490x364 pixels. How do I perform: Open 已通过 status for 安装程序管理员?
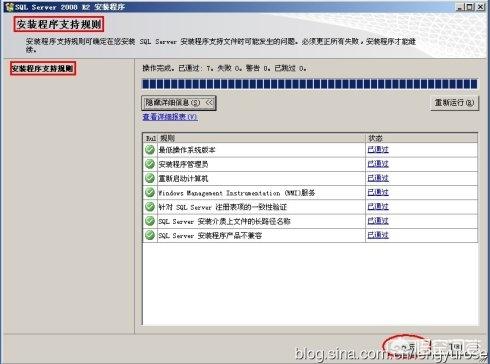click(378, 164)
